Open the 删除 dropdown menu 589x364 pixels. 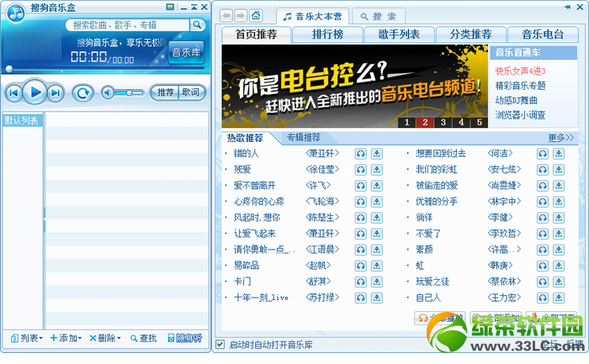105,338
